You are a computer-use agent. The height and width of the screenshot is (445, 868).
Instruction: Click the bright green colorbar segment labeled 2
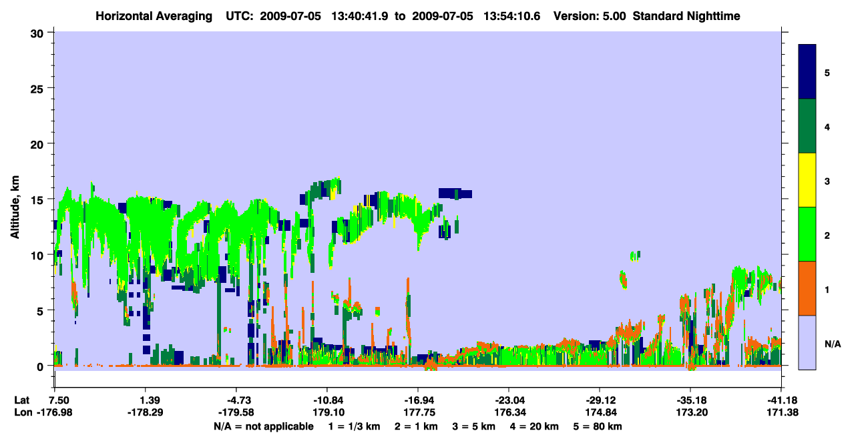[x=807, y=234]
